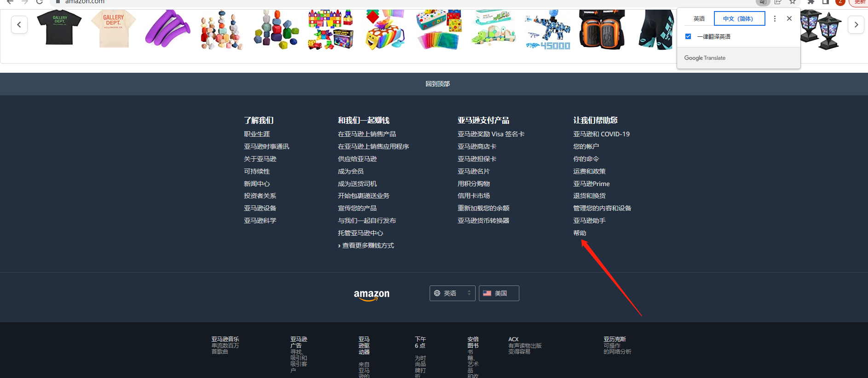
Task: Open the 可持续性 link
Action: [257, 171]
